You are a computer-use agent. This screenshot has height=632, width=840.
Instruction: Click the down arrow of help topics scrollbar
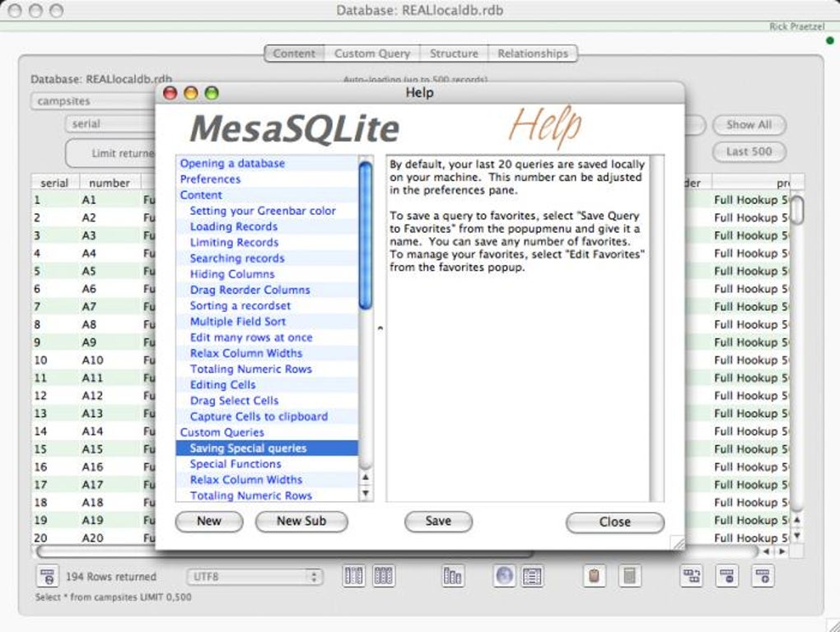[x=366, y=493]
